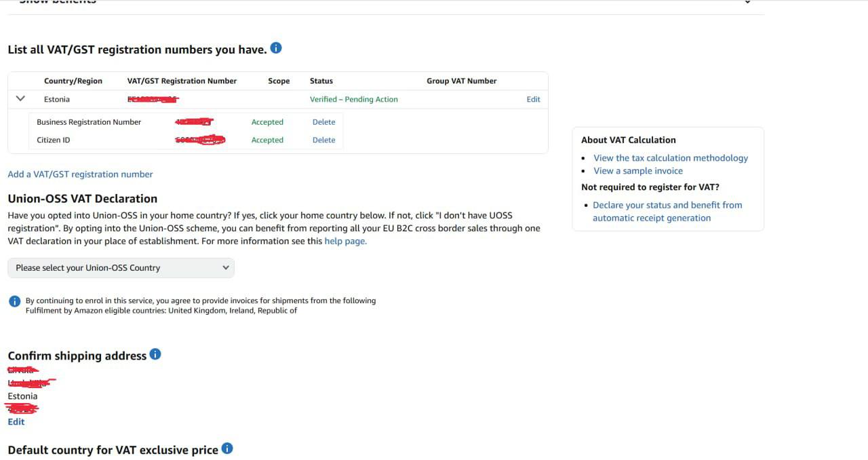Viewport: 868px width, 460px height.
Task: Delete the Business Registration Number entry
Action: pos(323,122)
